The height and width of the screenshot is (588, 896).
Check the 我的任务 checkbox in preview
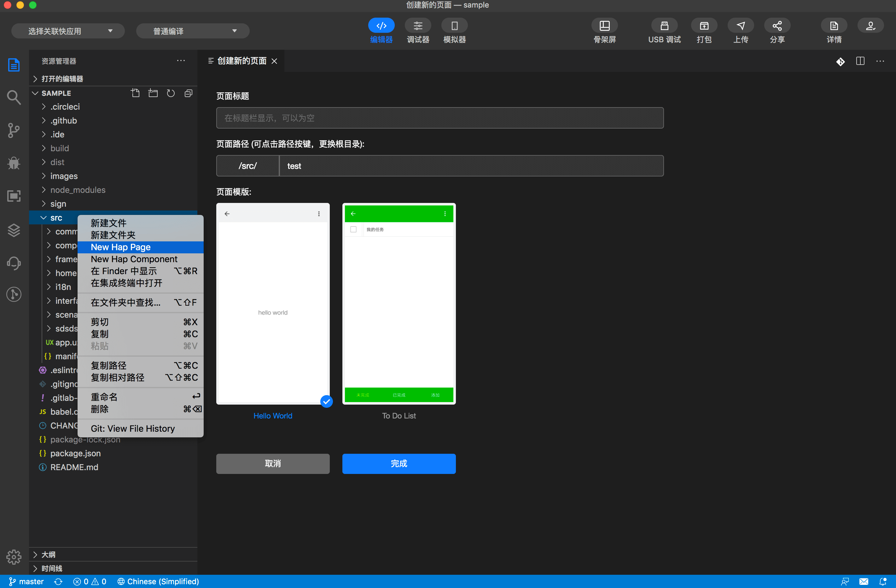tap(353, 229)
